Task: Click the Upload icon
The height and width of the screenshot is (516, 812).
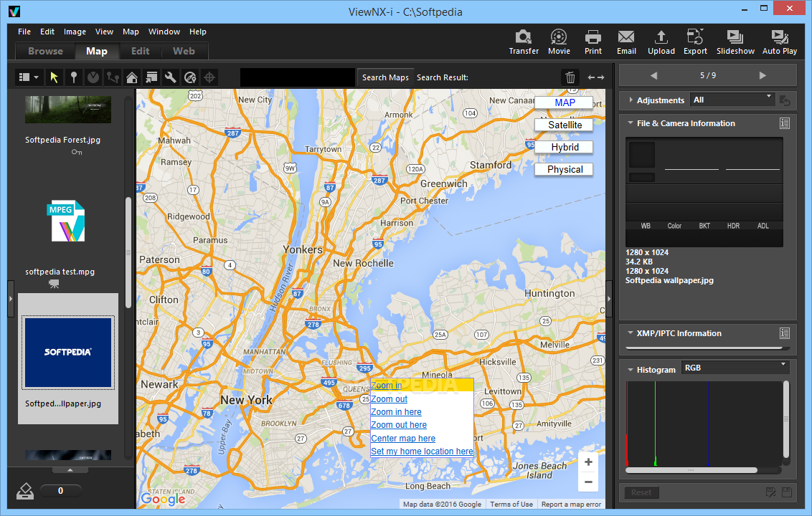Action: tap(661, 42)
